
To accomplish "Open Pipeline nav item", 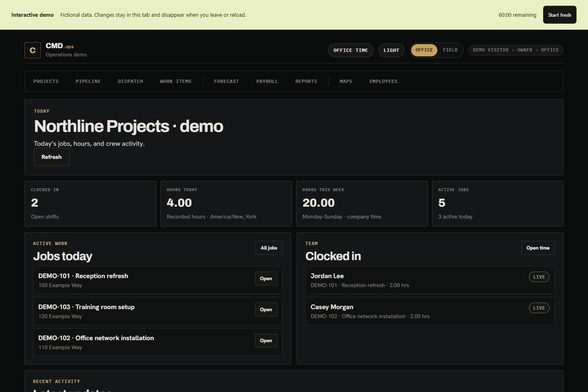I will [x=88, y=81].
